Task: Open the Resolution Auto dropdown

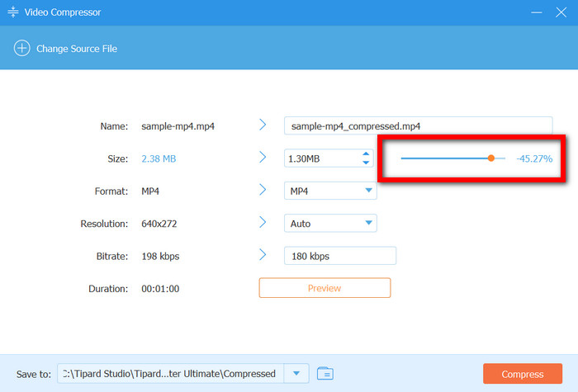Action: [368, 224]
